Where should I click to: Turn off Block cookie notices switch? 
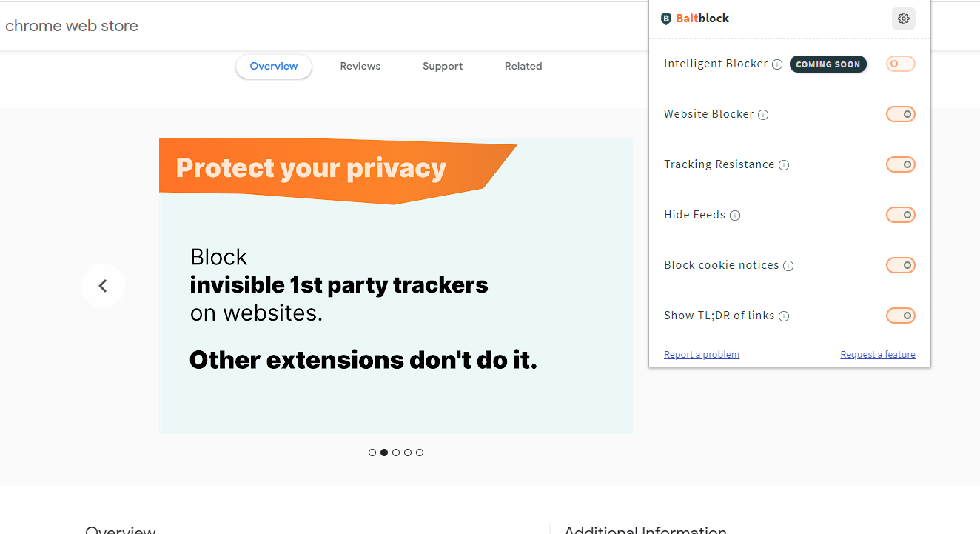[900, 265]
